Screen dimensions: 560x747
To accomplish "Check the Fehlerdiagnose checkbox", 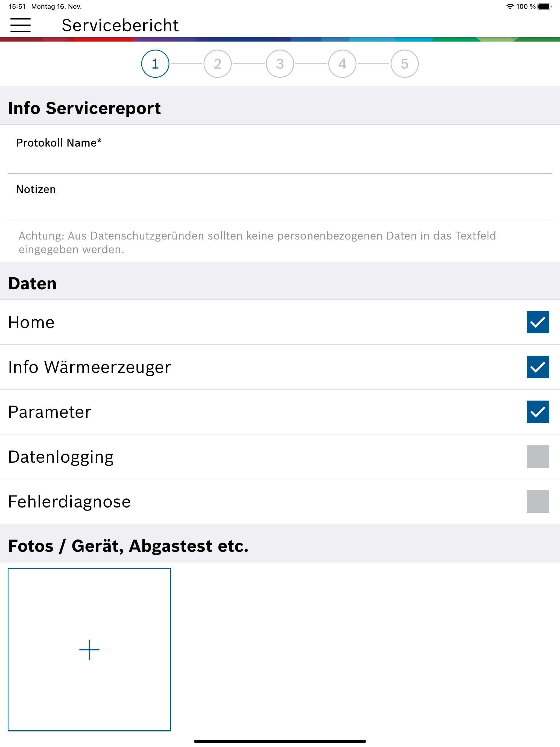I will (x=537, y=501).
